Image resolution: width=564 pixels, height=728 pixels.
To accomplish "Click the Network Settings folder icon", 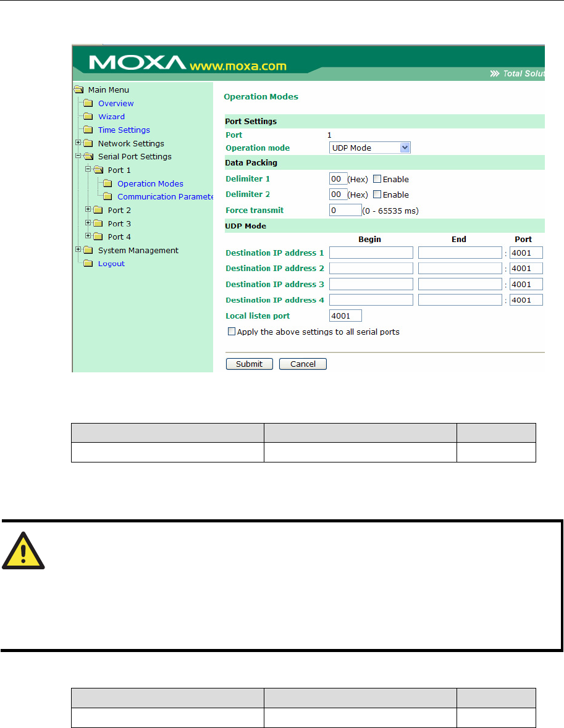I will (88, 143).
